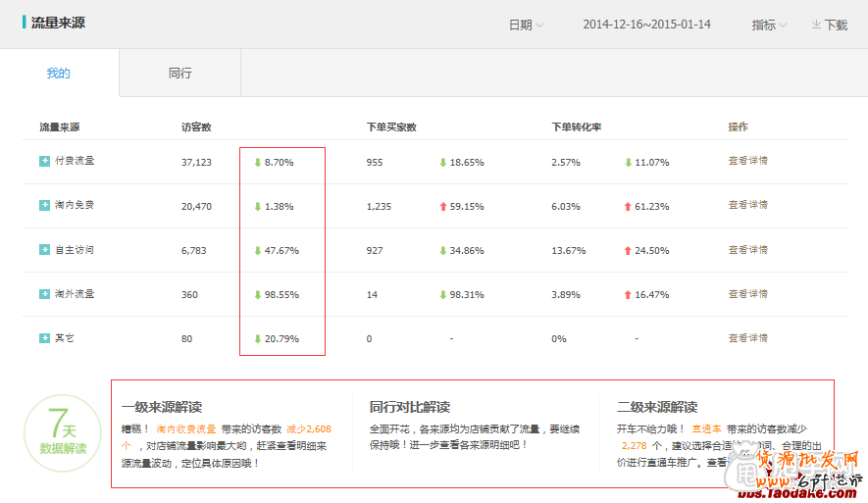Click the 流量来源 column header
The image size is (868, 503).
click(59, 127)
